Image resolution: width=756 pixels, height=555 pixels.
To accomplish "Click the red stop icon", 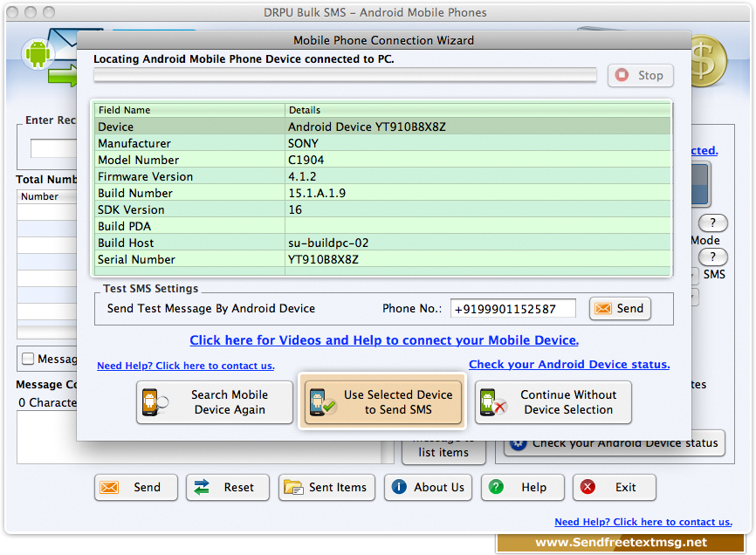I will tap(622, 75).
